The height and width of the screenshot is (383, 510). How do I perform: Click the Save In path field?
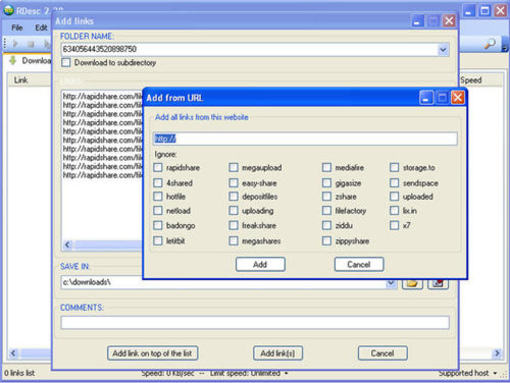tap(223, 282)
